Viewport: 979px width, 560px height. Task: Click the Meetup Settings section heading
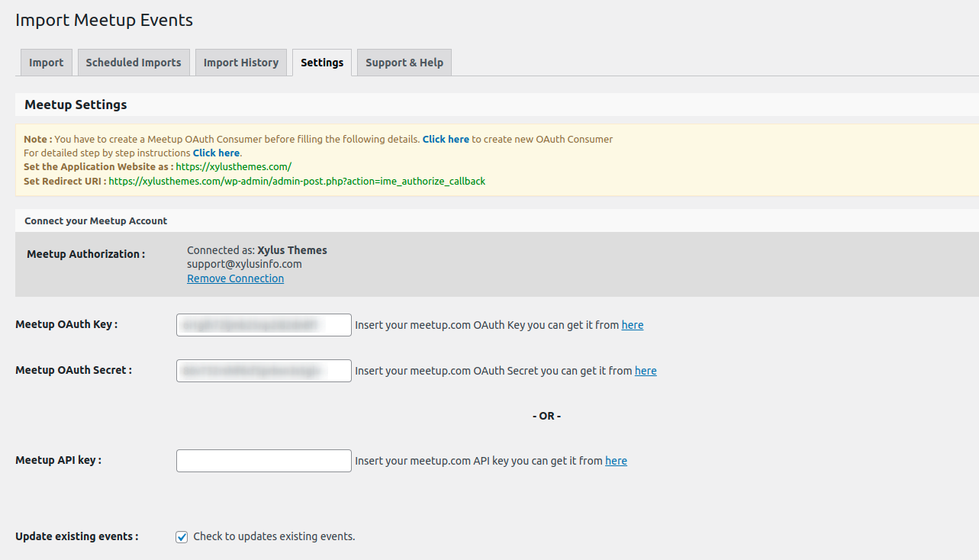tap(76, 105)
